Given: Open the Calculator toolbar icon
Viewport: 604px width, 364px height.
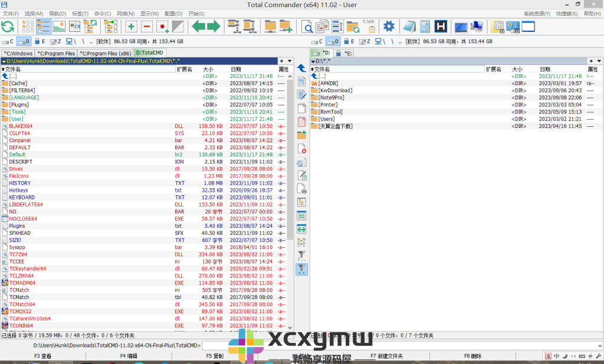Looking at the screenshot, I should point(425,26).
